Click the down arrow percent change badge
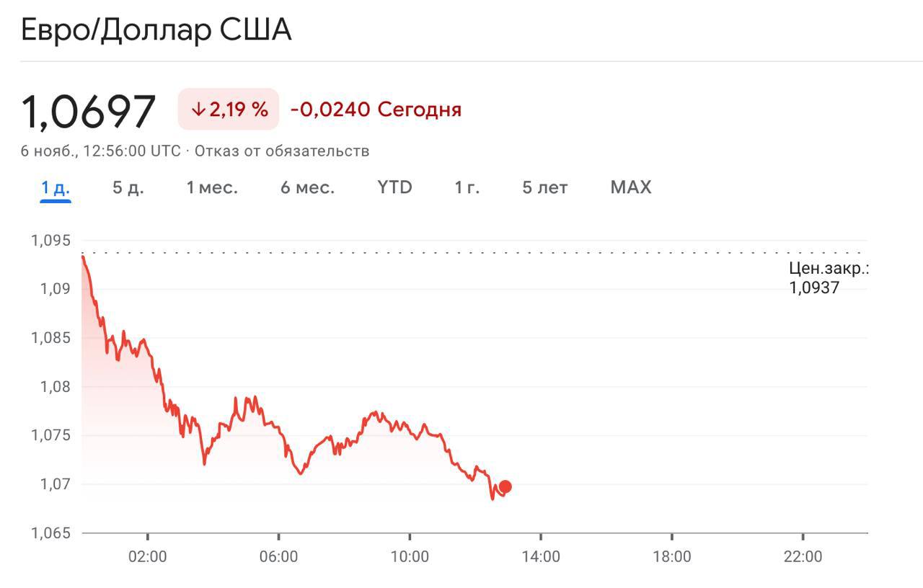Image resolution: width=923 pixels, height=588 pixels. coord(229,110)
